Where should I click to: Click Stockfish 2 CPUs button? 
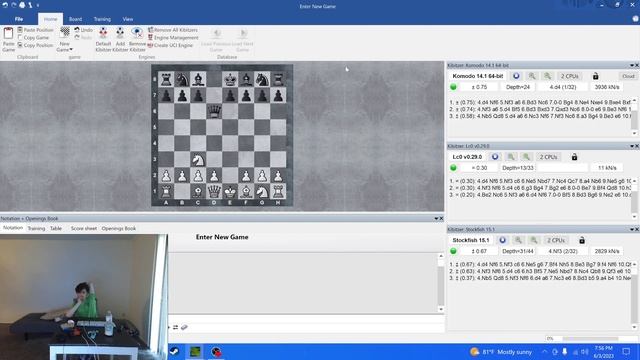[x=556, y=240]
